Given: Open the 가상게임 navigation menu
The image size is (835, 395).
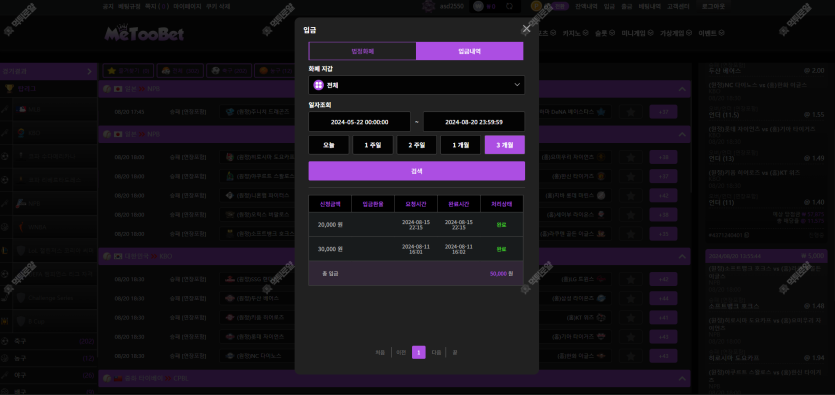Looking at the screenshot, I should coord(675,33).
